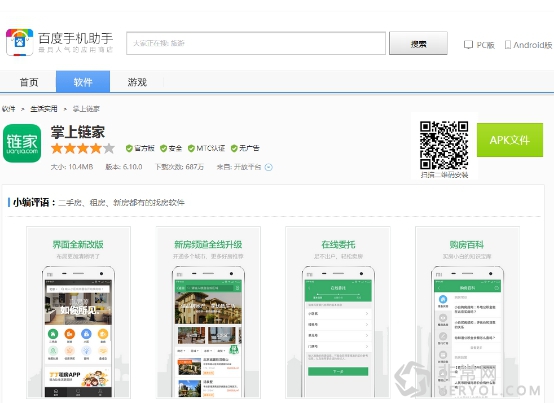This screenshot has height=403, width=554.
Task: Open the 在线委托 screenshot
Action: (x=338, y=312)
